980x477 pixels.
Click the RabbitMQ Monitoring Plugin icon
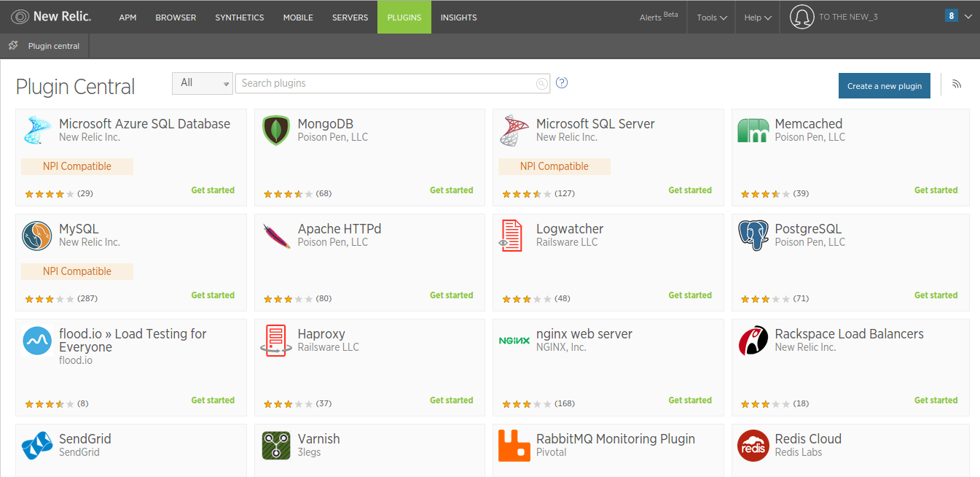(514, 446)
